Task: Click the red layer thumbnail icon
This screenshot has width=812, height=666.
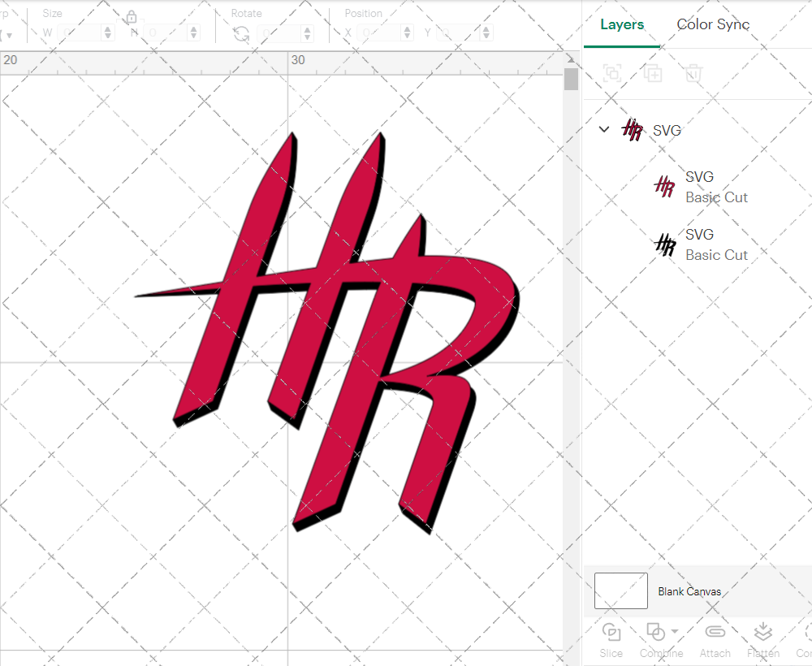Action: tap(664, 187)
